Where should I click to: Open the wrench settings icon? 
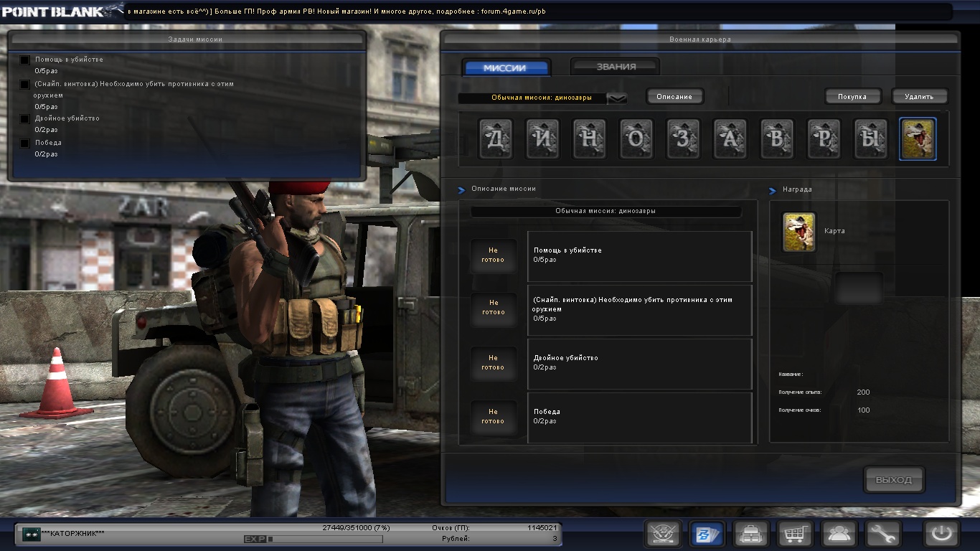(x=883, y=534)
